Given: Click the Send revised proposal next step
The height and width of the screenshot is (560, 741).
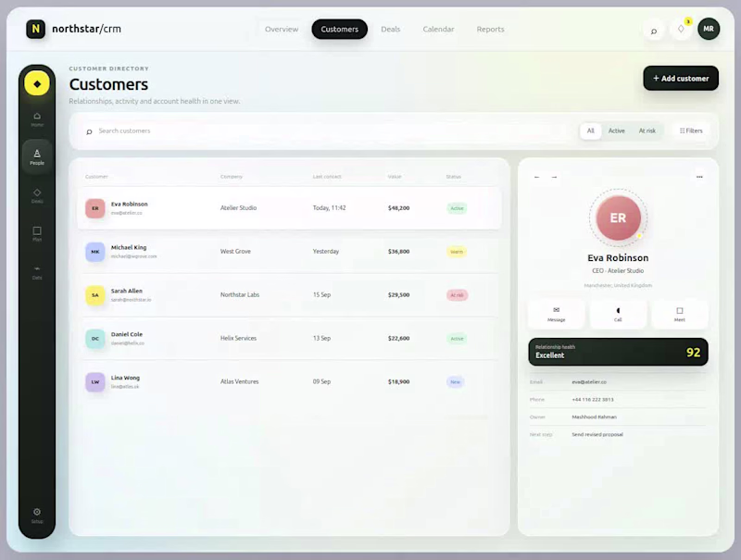Looking at the screenshot, I should tap(597, 434).
